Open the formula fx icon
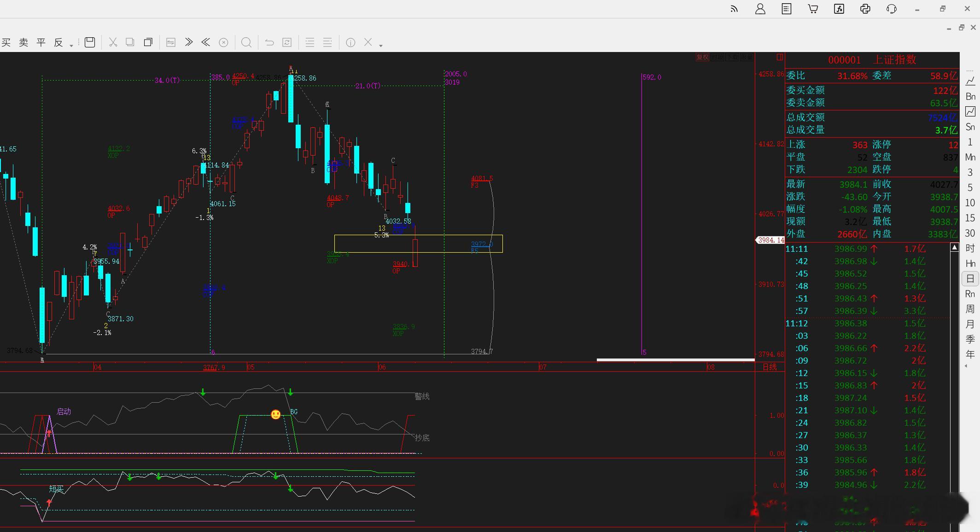Viewport: 980px width, 532px height. tap(839, 9)
